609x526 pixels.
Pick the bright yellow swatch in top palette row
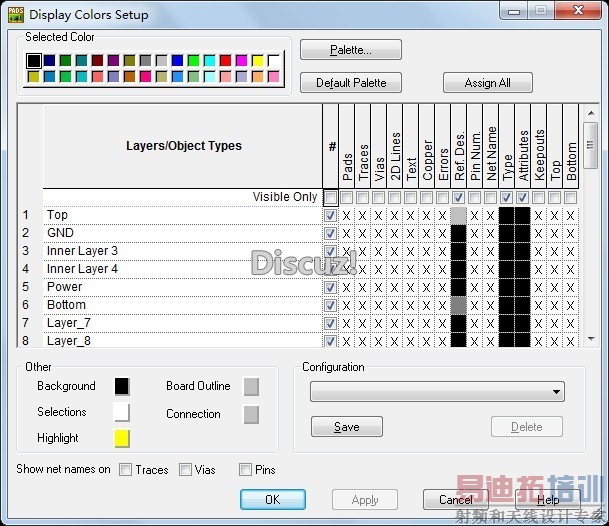[258, 61]
